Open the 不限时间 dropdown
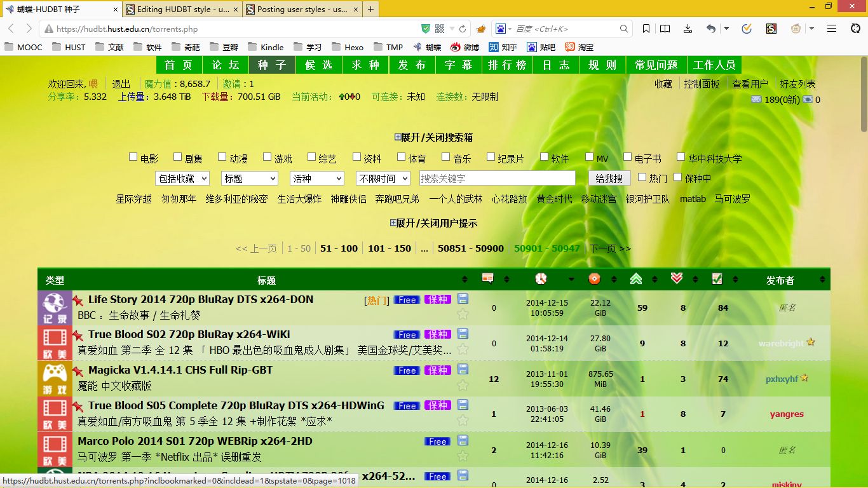Image resolution: width=868 pixels, height=488 pixels. [x=383, y=179]
